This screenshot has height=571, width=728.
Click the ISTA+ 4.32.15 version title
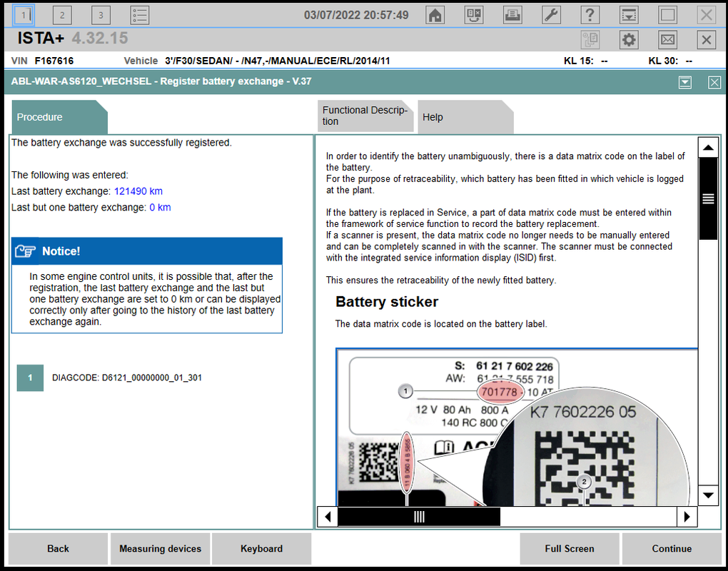[72, 38]
